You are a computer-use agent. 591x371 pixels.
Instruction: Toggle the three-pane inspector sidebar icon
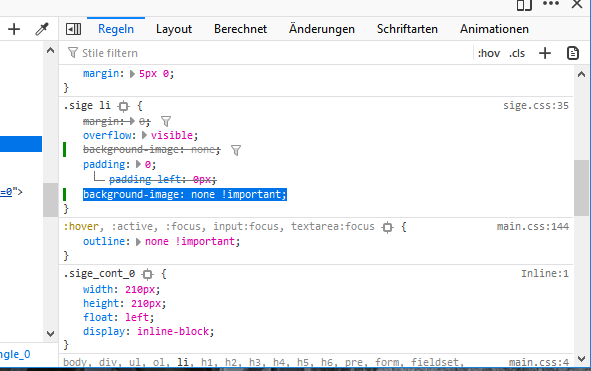(x=73, y=29)
